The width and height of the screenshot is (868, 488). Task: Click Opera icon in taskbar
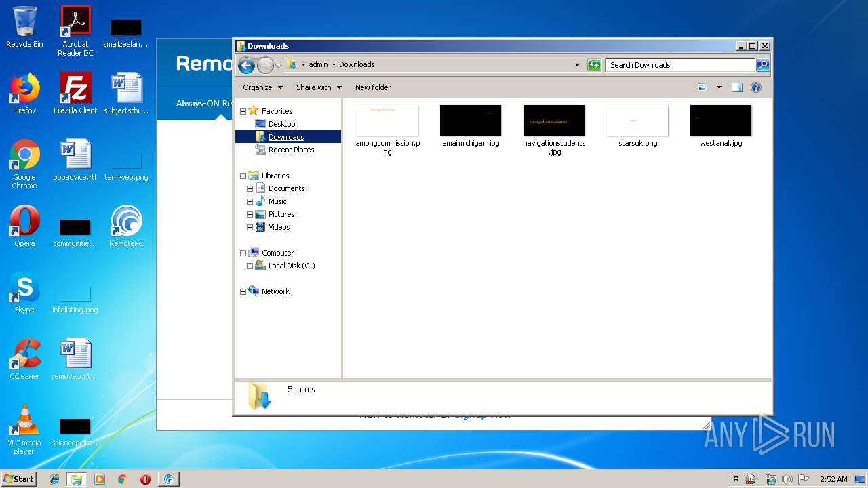click(x=145, y=479)
